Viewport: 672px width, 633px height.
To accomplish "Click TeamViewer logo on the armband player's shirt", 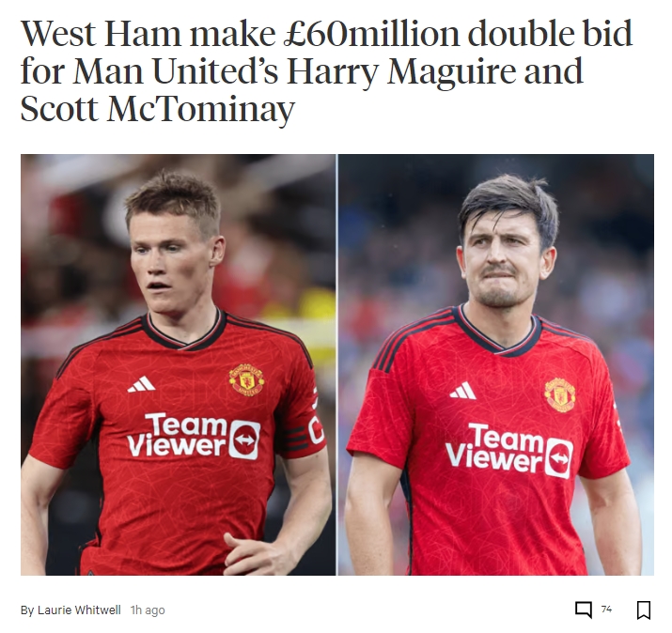I will tap(194, 436).
